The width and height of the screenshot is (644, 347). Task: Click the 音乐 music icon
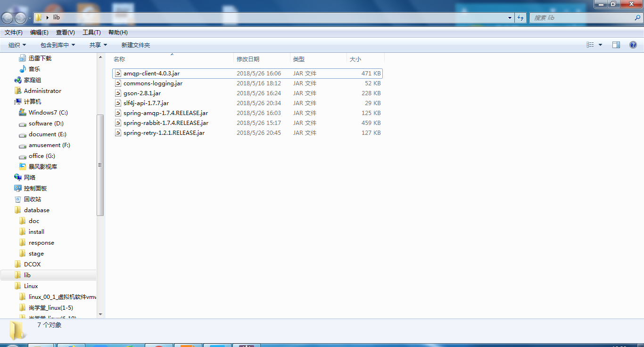click(22, 69)
